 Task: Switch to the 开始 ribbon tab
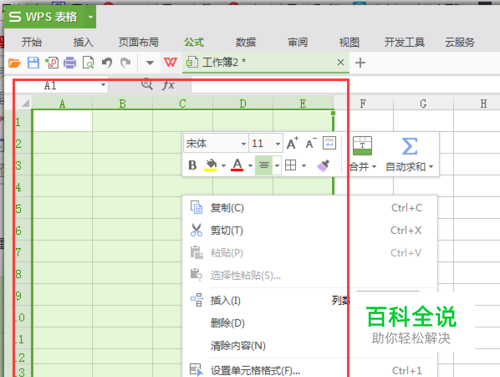pos(32,42)
